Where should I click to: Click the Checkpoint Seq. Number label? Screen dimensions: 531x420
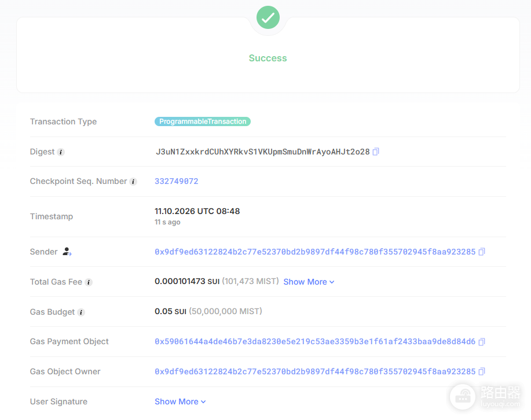78,182
